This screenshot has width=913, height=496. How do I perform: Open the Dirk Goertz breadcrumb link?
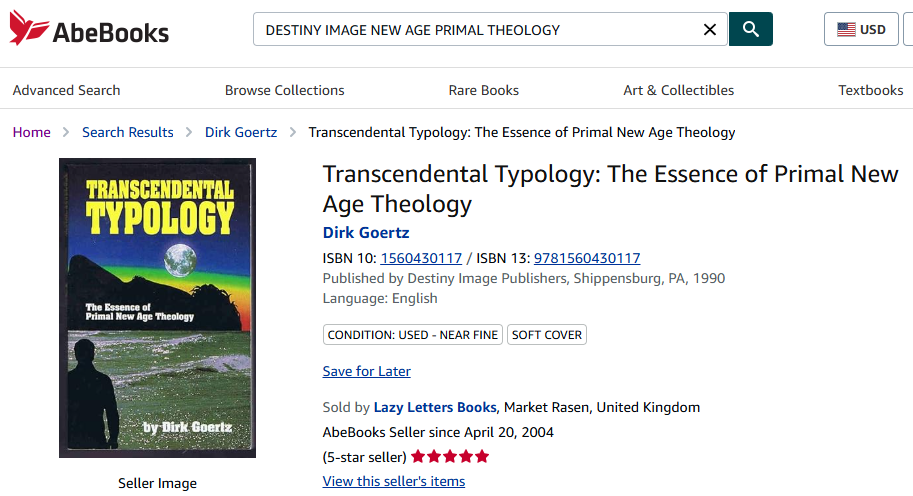[x=241, y=132]
